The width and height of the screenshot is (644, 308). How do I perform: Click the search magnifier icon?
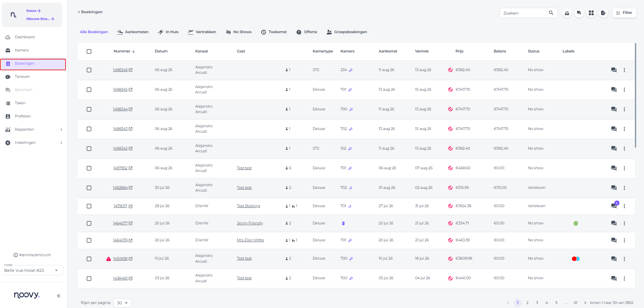pos(551,13)
